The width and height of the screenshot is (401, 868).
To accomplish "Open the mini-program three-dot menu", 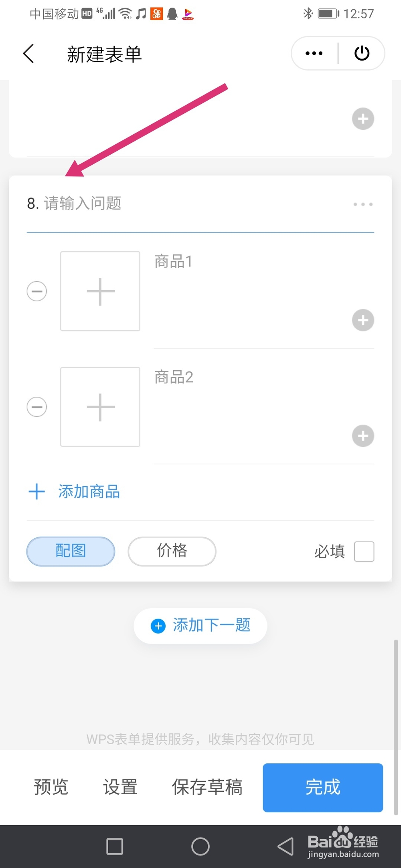I will 314,53.
